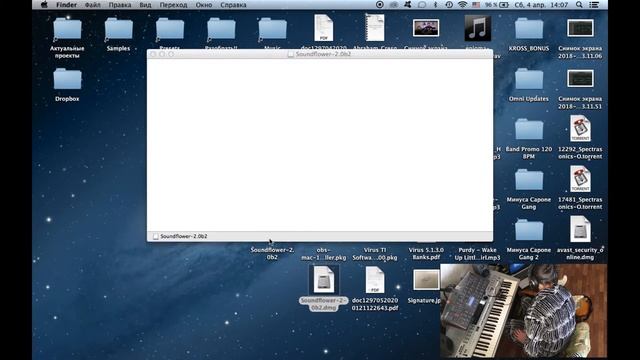Click the Virus 5.1.3.0 Banks.pdf label
The image size is (640, 360).
coord(426,253)
